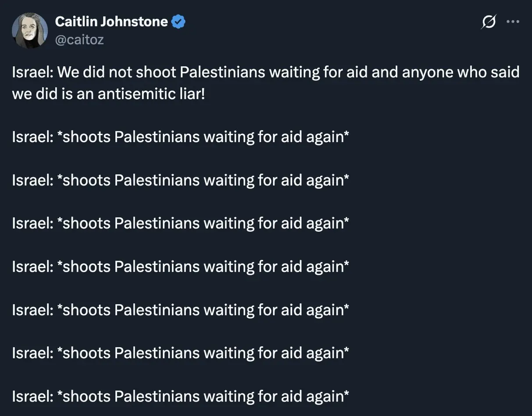Click the words "anyone who said"
Screen dimensions: 532x416
click(x=461, y=72)
